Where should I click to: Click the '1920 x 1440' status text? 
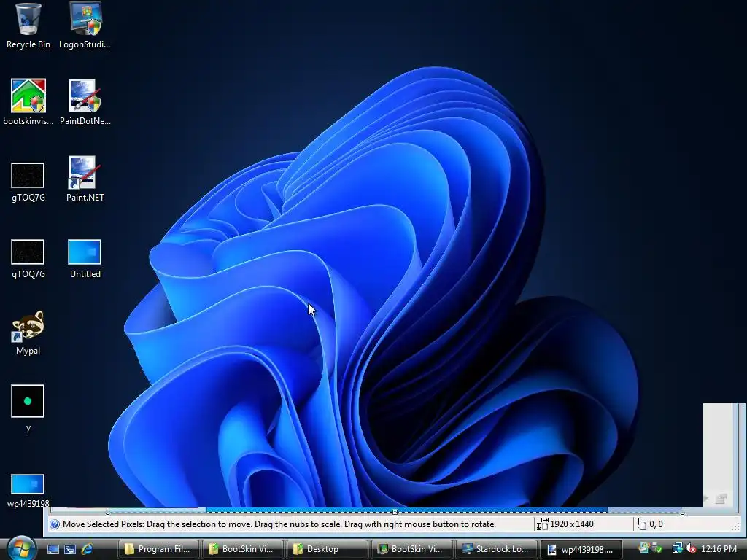coord(572,524)
